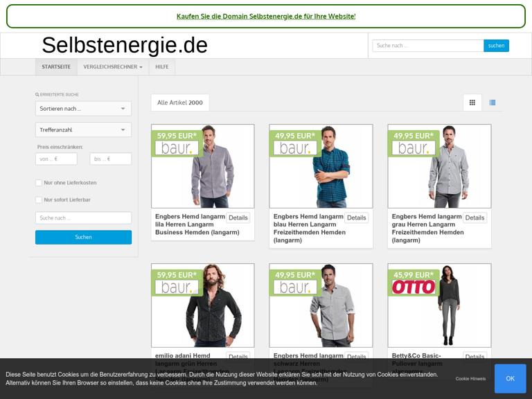Click 59,95 EUR price on lila Hemd
This screenshot has width=532, height=399.
point(177,136)
